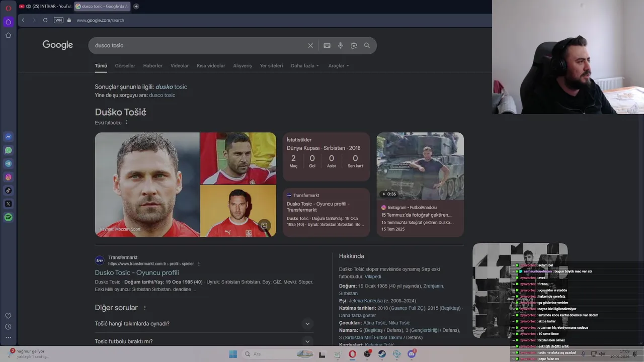Open X (Twitter) in the sidebar
The height and width of the screenshot is (362, 644).
8,204
